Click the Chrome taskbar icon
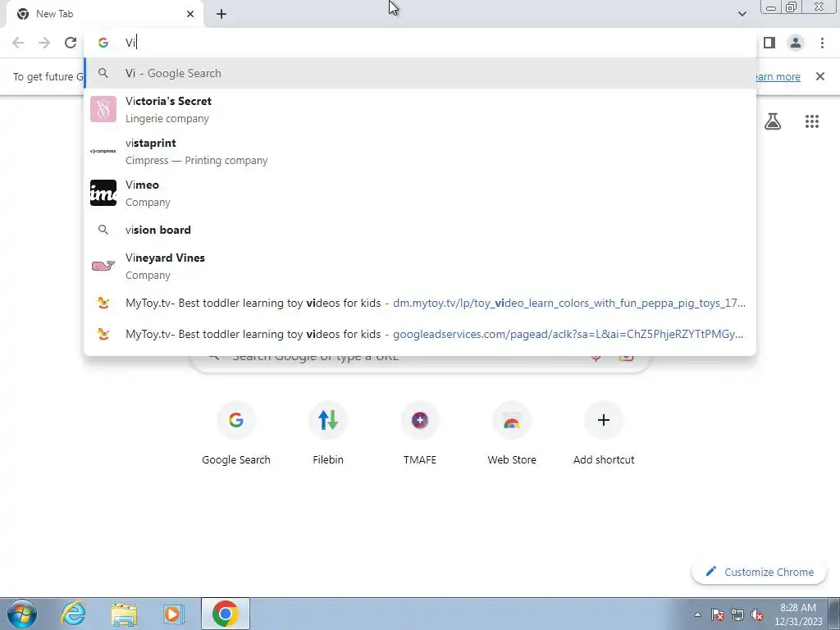The width and height of the screenshot is (840, 630). (225, 614)
